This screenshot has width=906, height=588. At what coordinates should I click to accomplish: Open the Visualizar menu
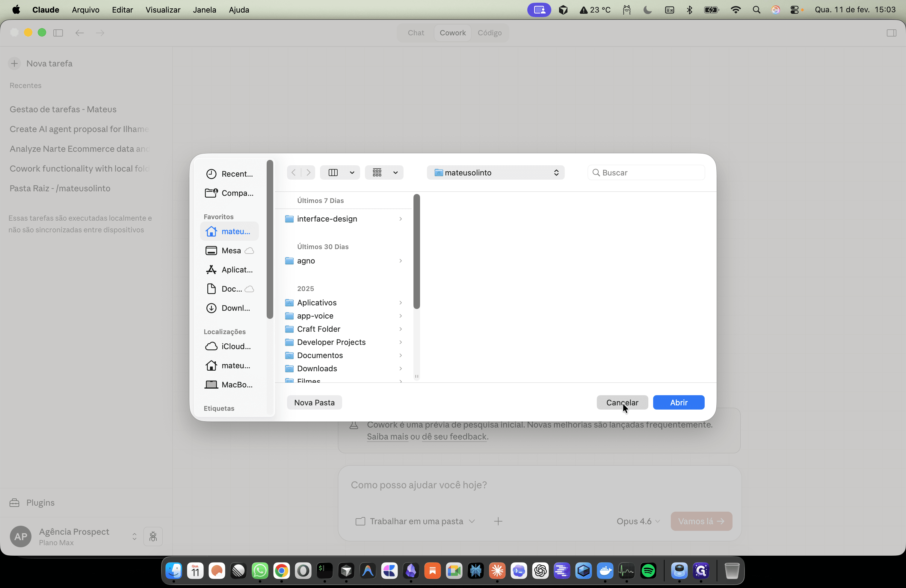[x=163, y=10]
